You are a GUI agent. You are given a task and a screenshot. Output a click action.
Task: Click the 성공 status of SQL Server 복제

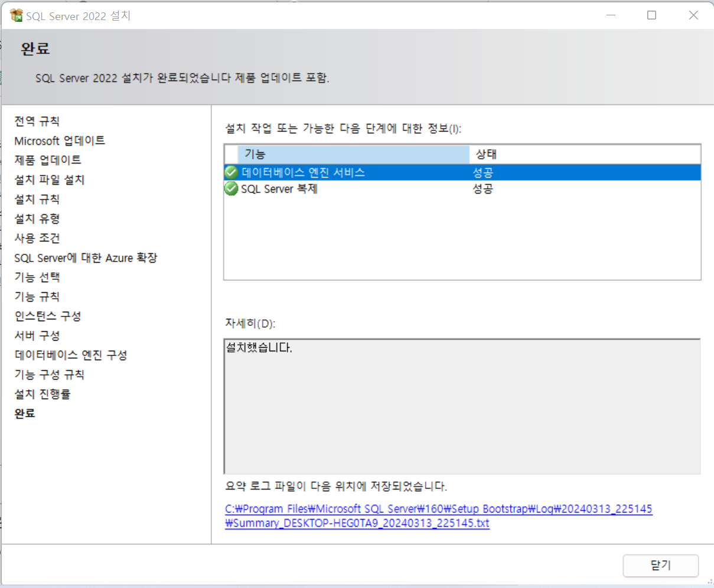coord(482,189)
